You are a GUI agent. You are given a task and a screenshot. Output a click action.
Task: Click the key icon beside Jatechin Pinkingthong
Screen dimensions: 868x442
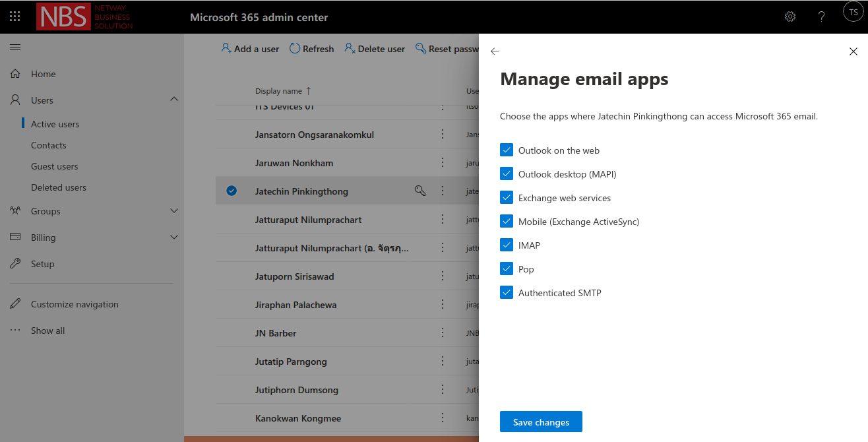[420, 191]
